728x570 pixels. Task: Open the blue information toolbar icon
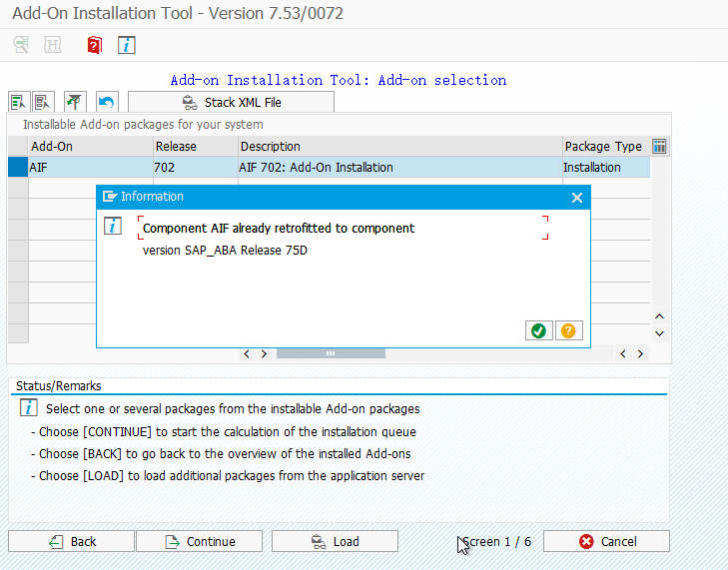(126, 45)
